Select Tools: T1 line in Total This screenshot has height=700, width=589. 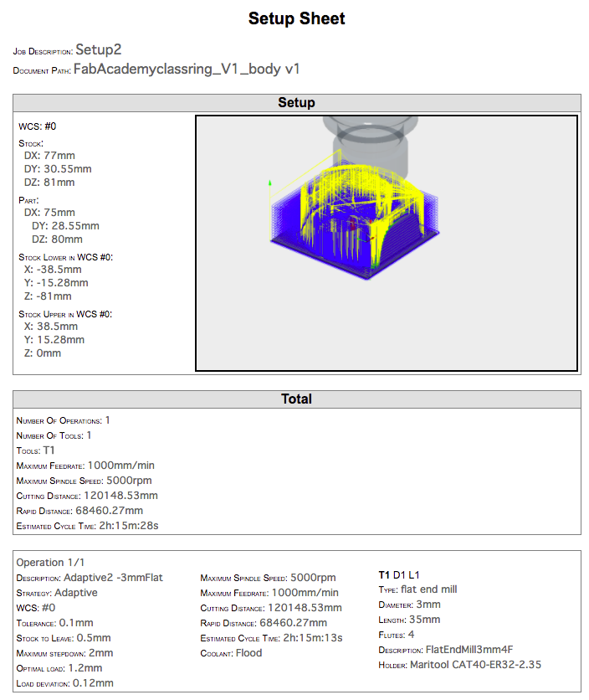pos(35,450)
